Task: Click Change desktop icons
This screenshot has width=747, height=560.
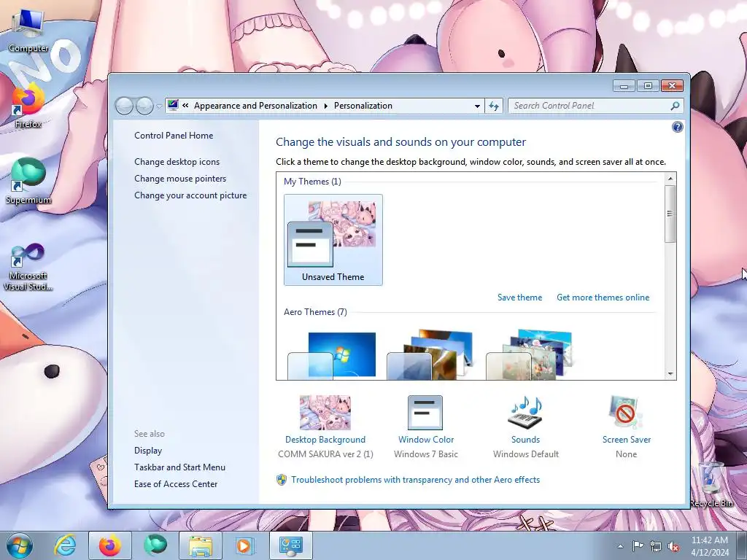Action: click(177, 161)
